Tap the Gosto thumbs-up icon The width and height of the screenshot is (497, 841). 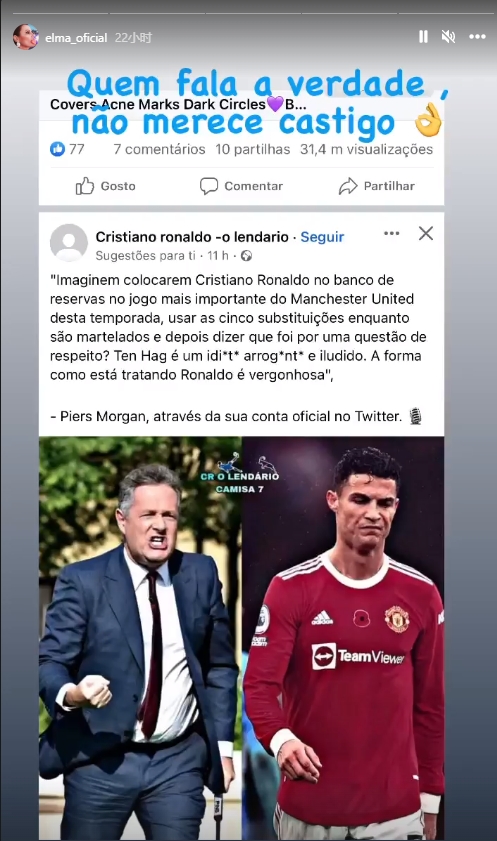(x=85, y=186)
